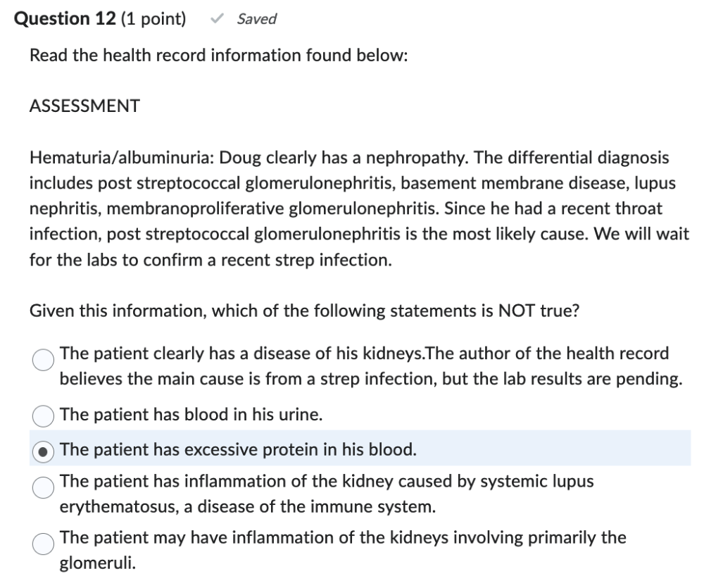
Task: Click the 'Question 12' heading
Action: (65, 19)
